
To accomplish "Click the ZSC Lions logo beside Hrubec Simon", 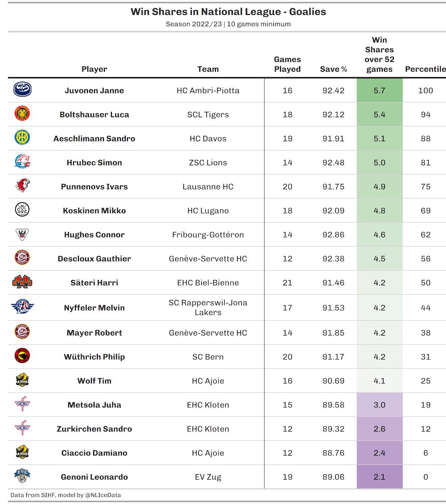I will [22, 162].
